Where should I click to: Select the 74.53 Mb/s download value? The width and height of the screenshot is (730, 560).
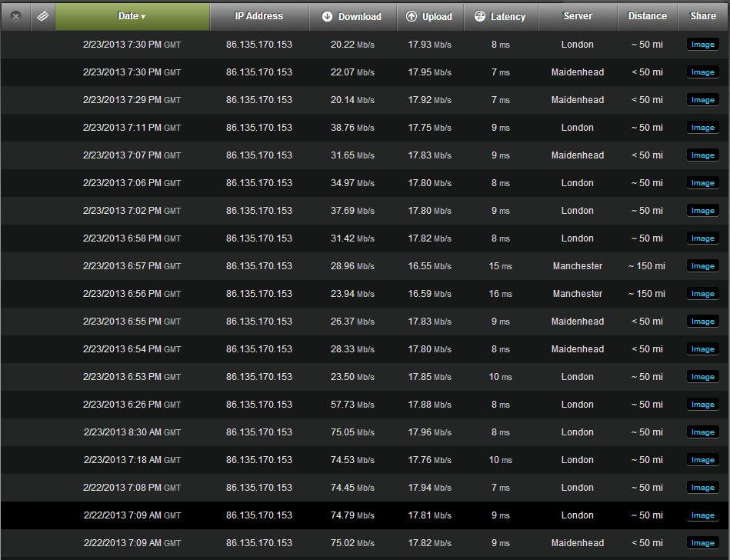[352, 460]
